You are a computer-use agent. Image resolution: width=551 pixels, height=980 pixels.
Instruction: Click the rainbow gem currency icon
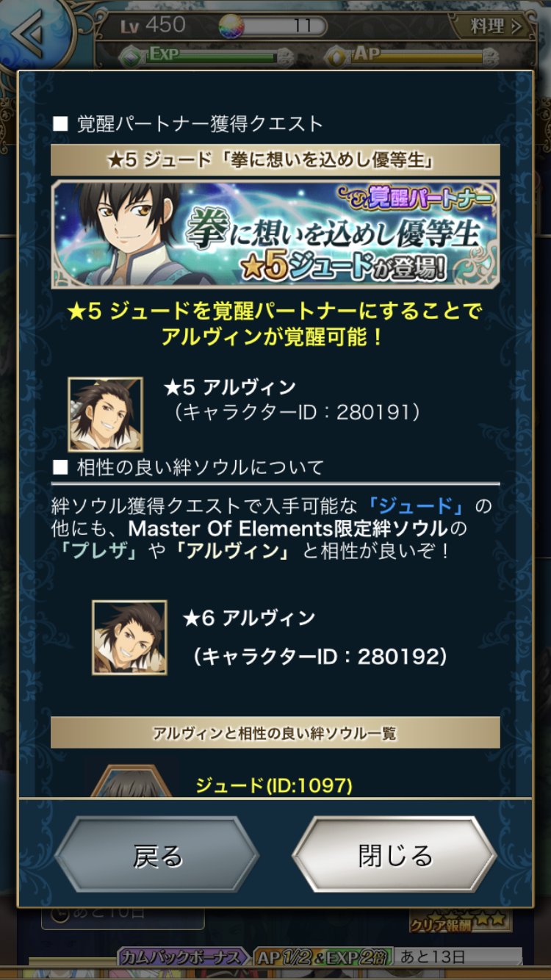point(231,26)
